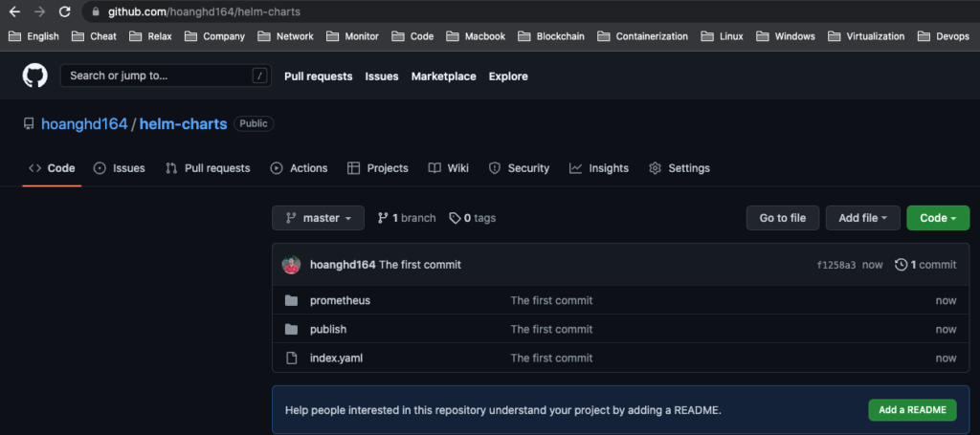Click the browser address bar URL

click(x=205, y=11)
